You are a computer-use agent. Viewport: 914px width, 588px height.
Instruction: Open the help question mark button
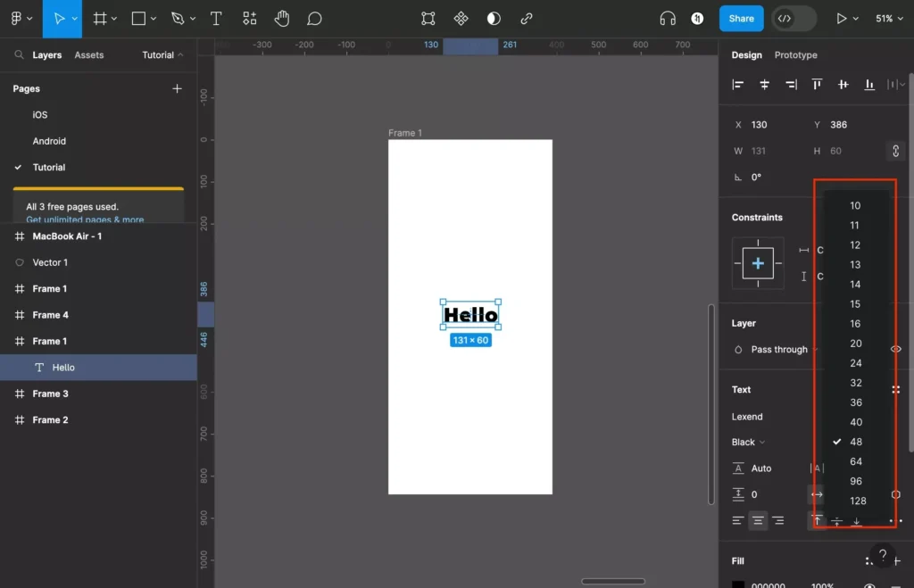click(x=883, y=555)
